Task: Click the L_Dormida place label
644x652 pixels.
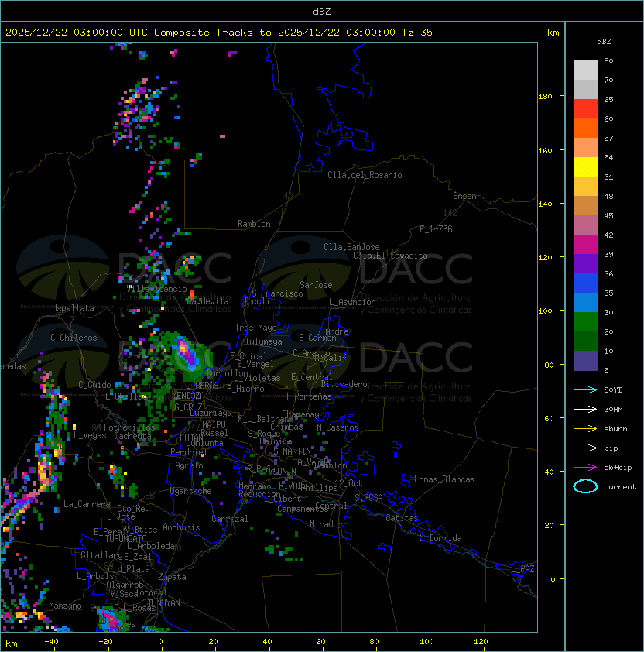Action: pyautogui.click(x=440, y=538)
